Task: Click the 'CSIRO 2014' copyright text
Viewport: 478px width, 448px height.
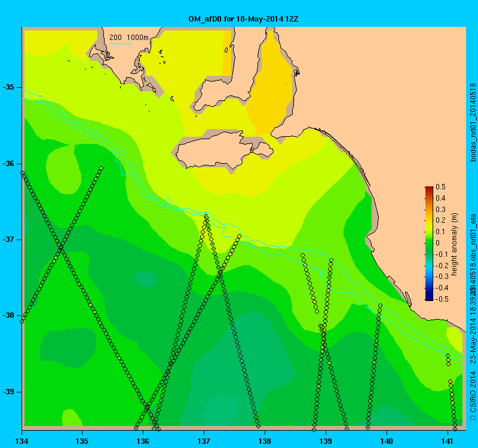Action: (473, 391)
